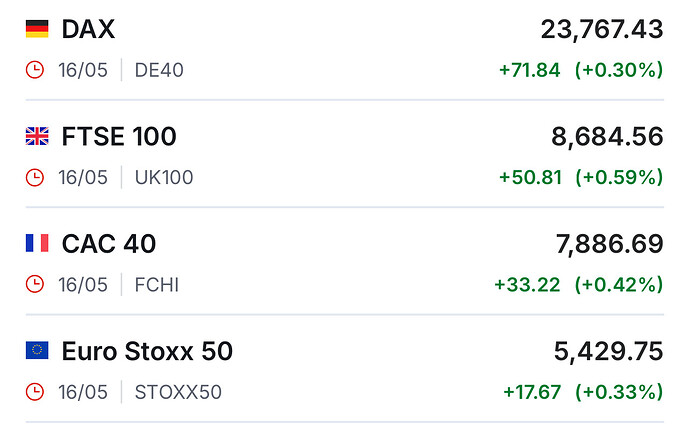Click the red clock icon in the DAX row
Viewport: 690px width, 430px height.
pos(35,70)
